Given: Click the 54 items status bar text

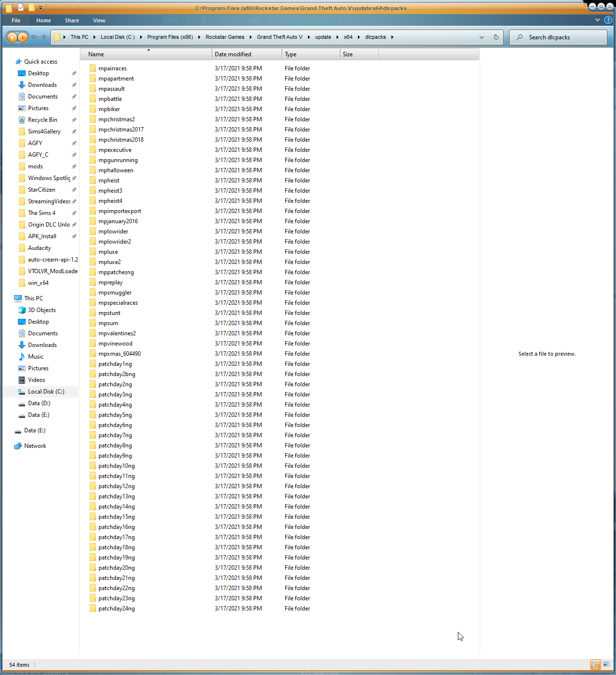Looking at the screenshot, I should [19, 665].
